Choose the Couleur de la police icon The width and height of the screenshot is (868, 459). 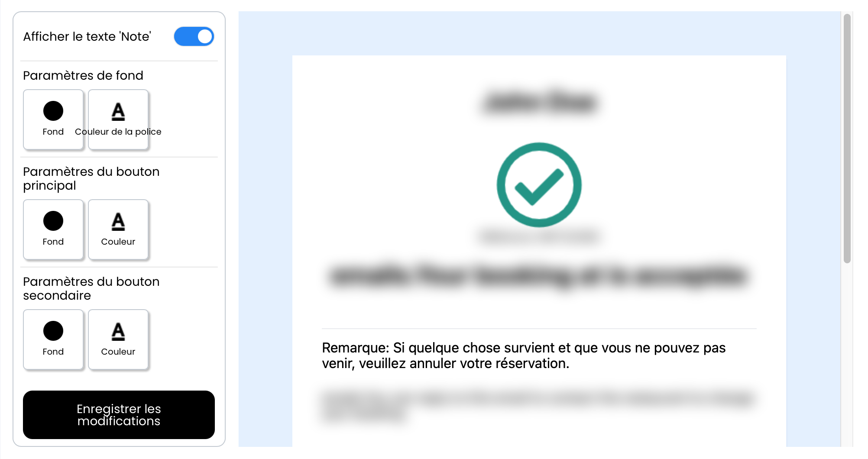point(118,120)
